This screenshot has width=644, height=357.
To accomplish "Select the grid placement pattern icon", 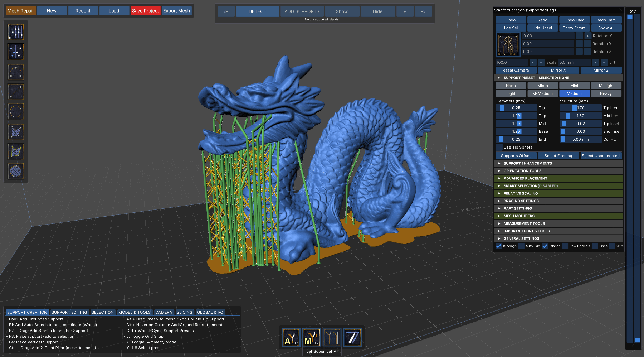I will point(16,32).
